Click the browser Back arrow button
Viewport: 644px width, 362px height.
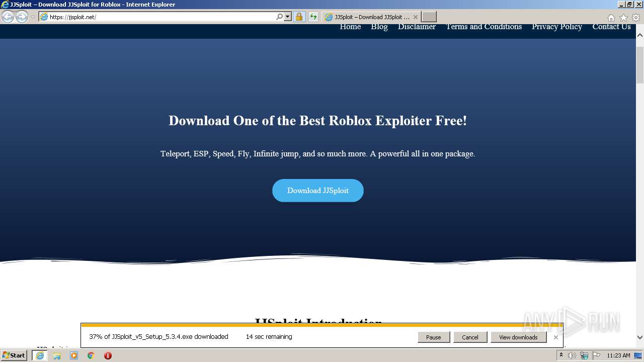pos(8,17)
